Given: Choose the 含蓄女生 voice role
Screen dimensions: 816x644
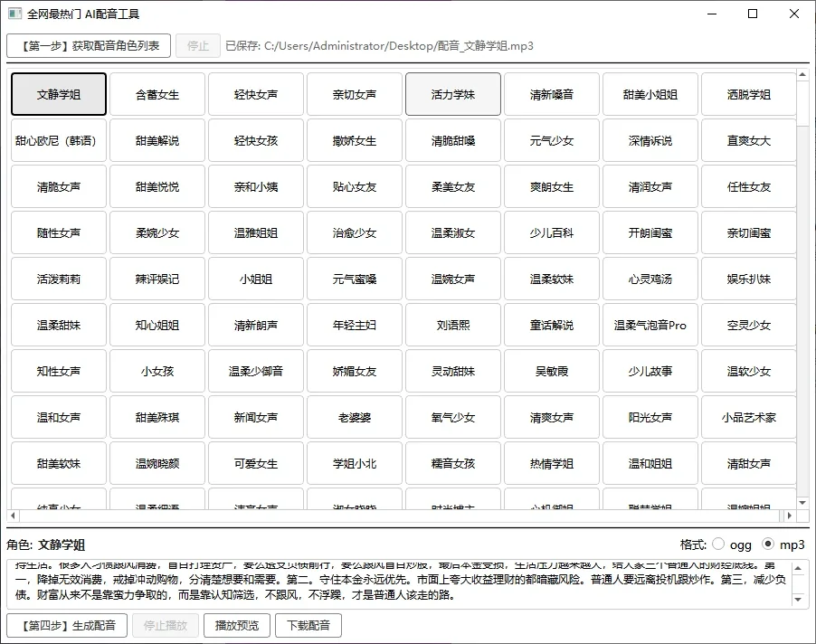Looking at the screenshot, I should coord(157,94).
